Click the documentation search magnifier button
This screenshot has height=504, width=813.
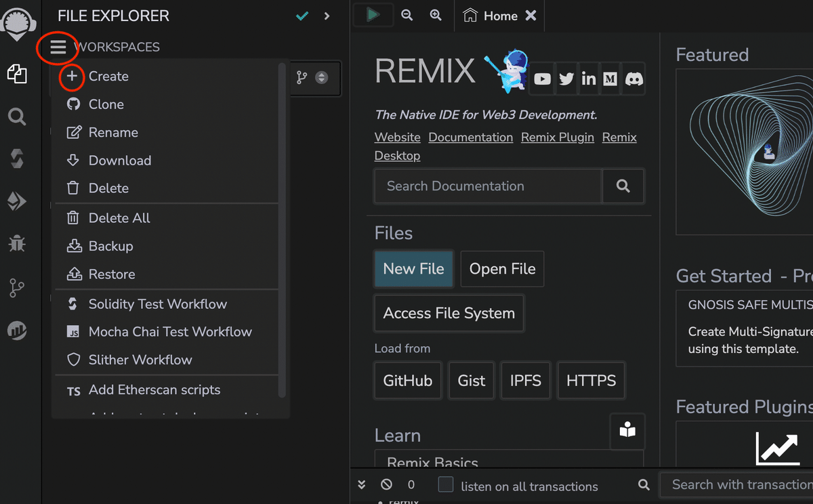click(x=623, y=186)
